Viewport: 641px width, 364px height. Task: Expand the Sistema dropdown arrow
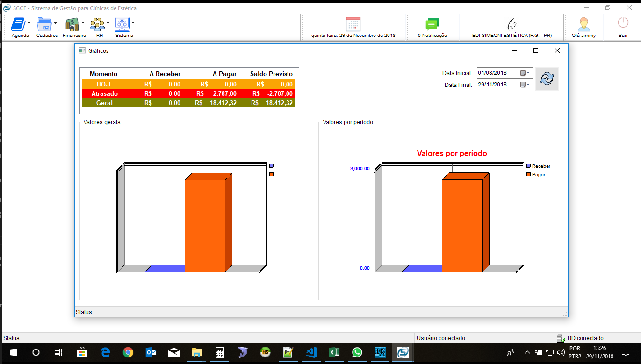coord(133,23)
